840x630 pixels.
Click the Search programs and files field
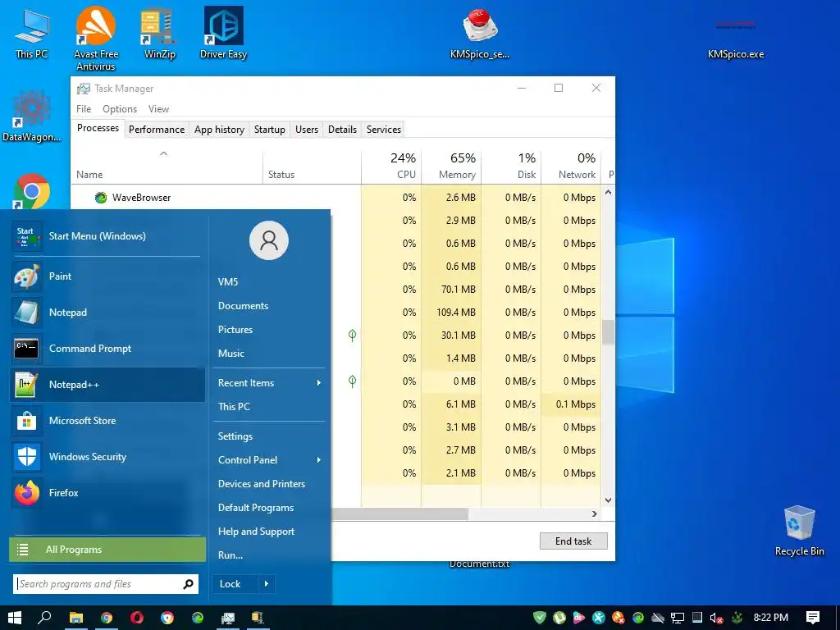click(106, 584)
